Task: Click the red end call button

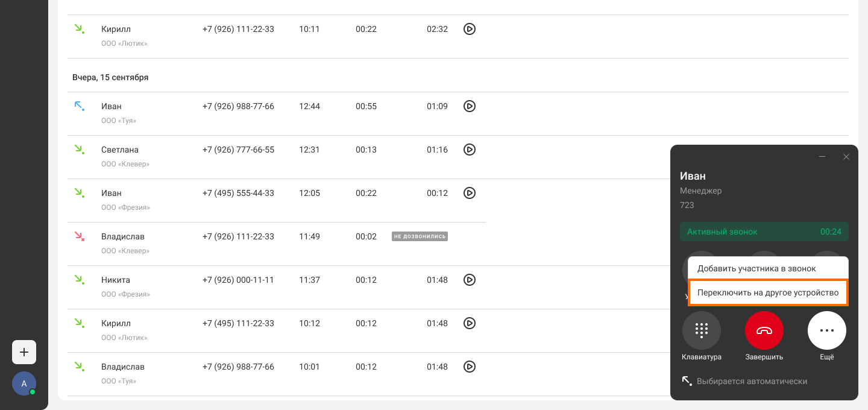Action: [x=764, y=330]
